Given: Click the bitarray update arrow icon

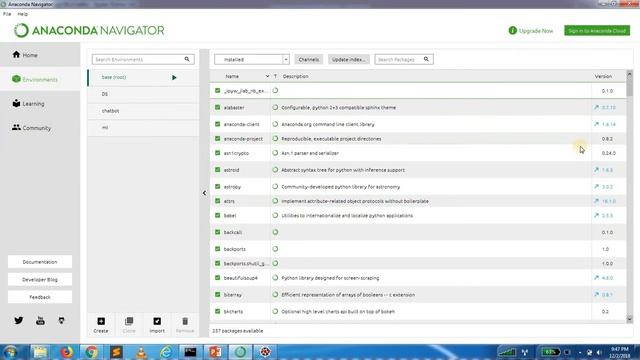Looking at the screenshot, I should point(596,294).
